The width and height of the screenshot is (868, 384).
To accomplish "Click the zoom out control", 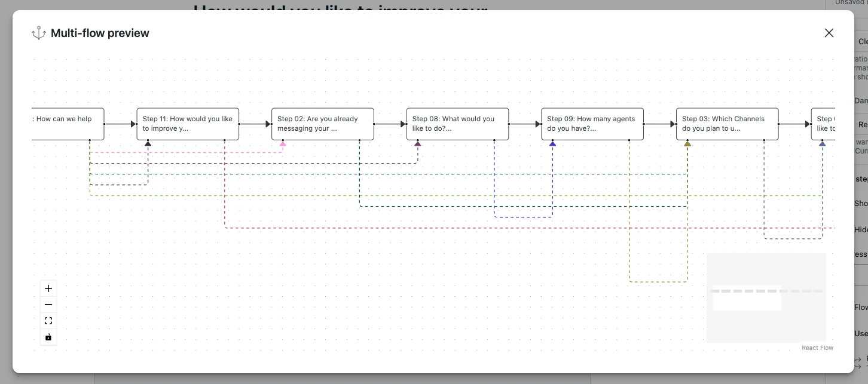I will coord(48,304).
